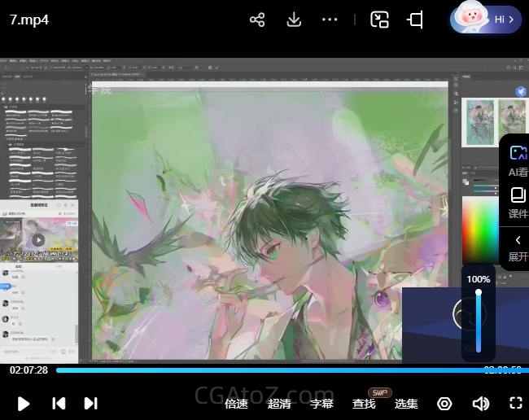Screen dimensions: 529x420
Task: Toggle fullscreen mode
Action: (515, 403)
